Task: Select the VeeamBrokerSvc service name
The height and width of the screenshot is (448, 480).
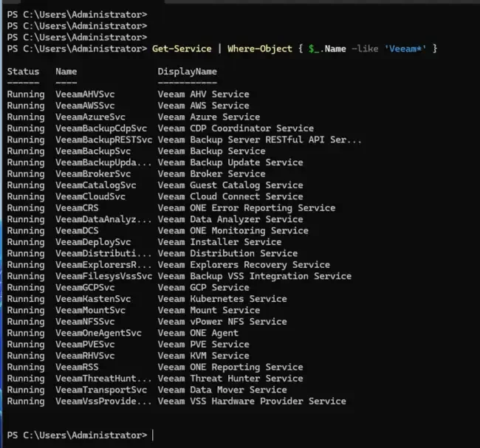Action: tap(93, 174)
